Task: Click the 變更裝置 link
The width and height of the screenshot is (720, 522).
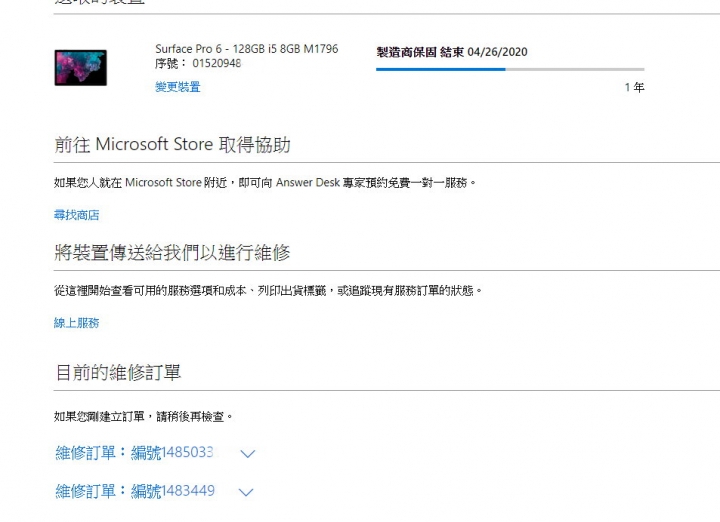Action: point(178,87)
